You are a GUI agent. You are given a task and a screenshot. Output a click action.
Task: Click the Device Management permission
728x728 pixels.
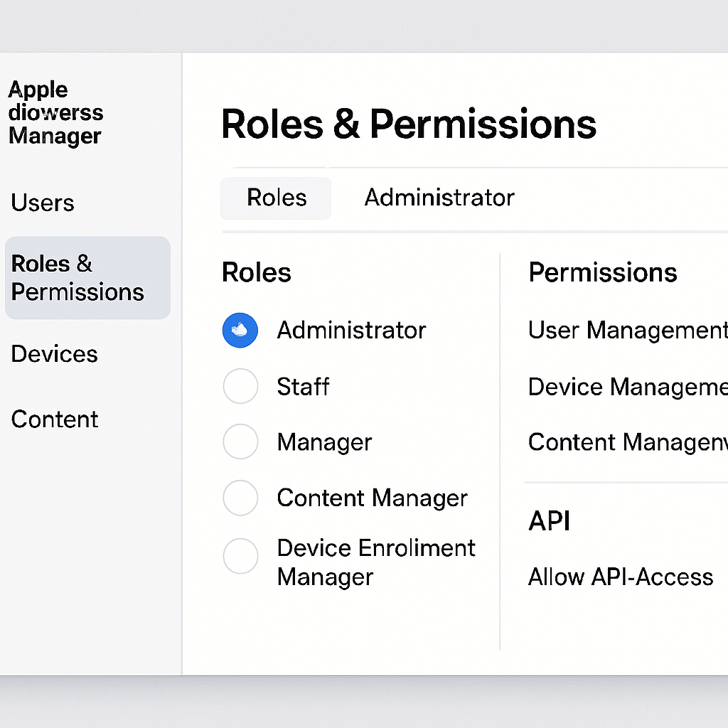point(628,387)
